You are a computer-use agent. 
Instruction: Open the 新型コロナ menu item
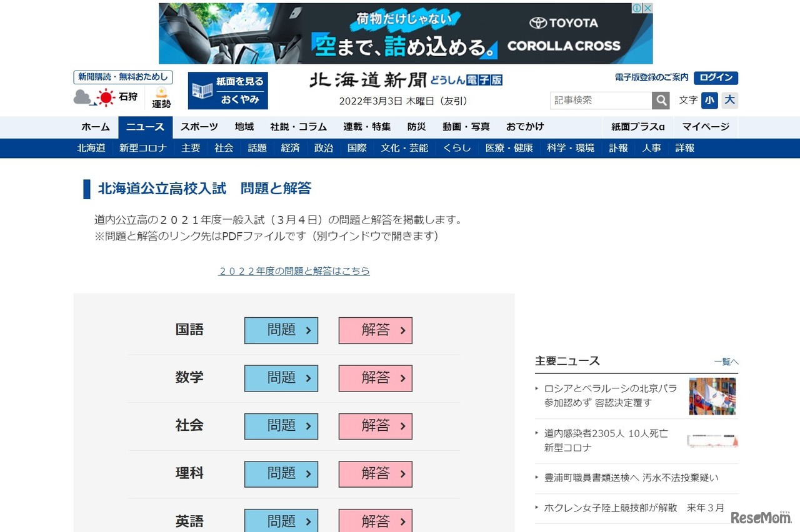tap(142, 148)
